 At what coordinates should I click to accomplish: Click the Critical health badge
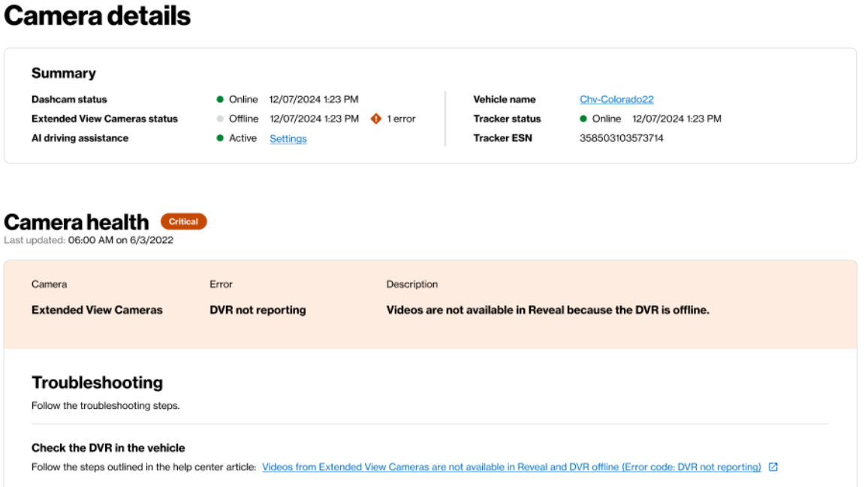click(x=183, y=221)
